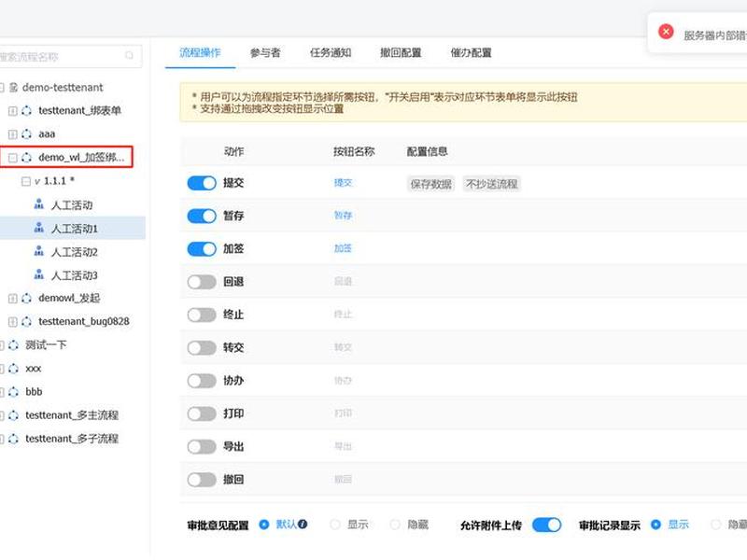Collapse the demo_wl_加签绑 tree node
Image resolution: width=747 pixels, height=560 pixels.
[13, 158]
